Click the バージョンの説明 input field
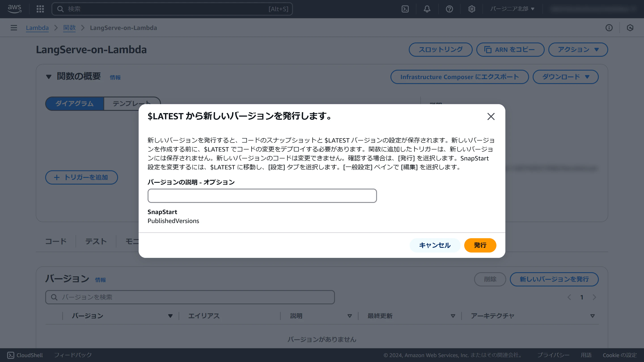Viewport: 644px width, 362px height. [262, 196]
